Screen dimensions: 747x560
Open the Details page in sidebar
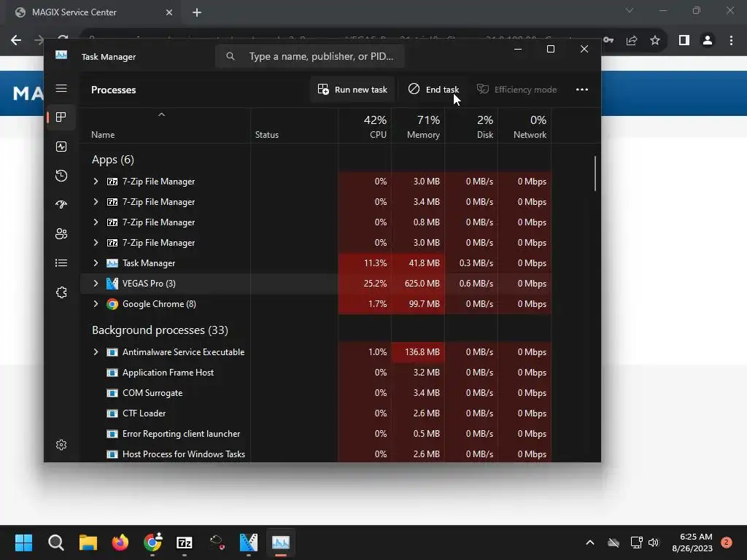[x=61, y=262]
